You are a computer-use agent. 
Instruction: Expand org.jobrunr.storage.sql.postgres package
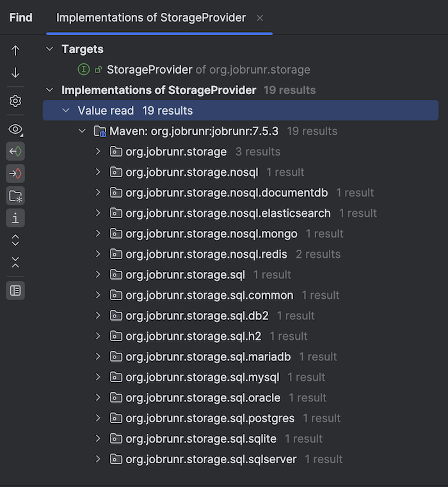coord(98,418)
